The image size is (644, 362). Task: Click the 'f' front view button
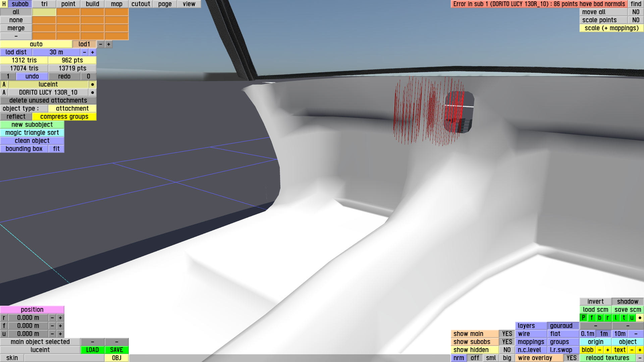tap(591, 318)
